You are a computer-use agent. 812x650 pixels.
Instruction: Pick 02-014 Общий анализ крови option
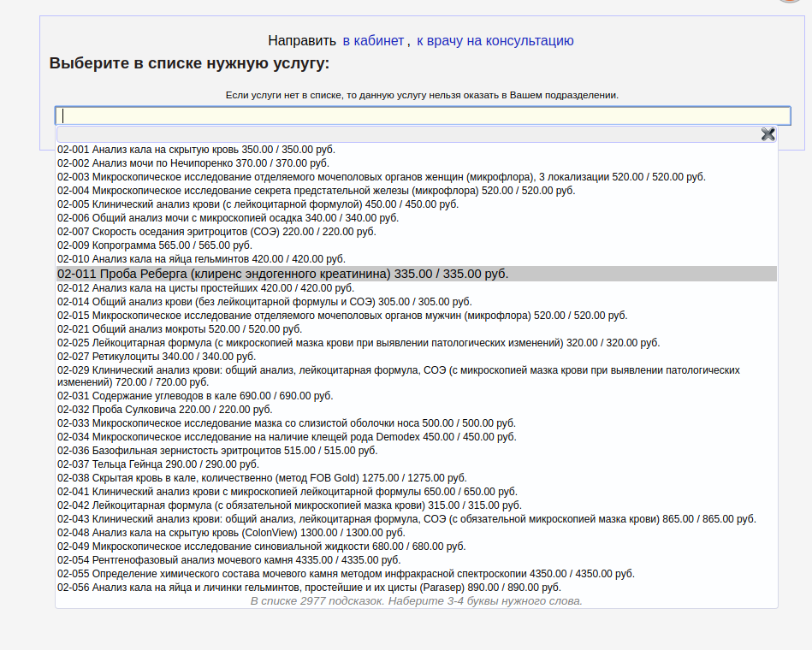[264, 302]
